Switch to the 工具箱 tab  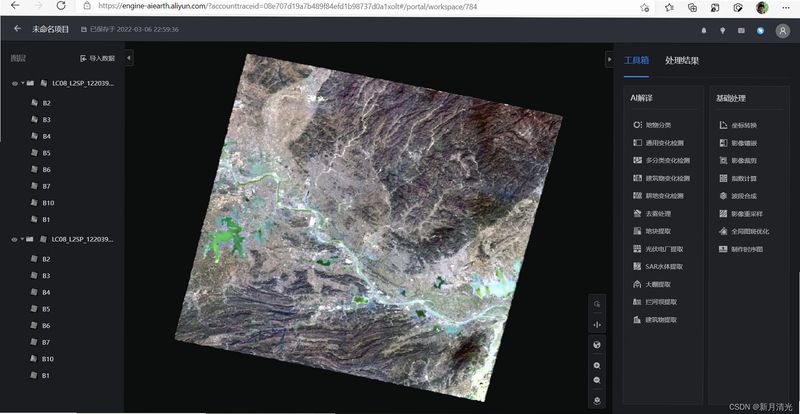tap(636, 61)
